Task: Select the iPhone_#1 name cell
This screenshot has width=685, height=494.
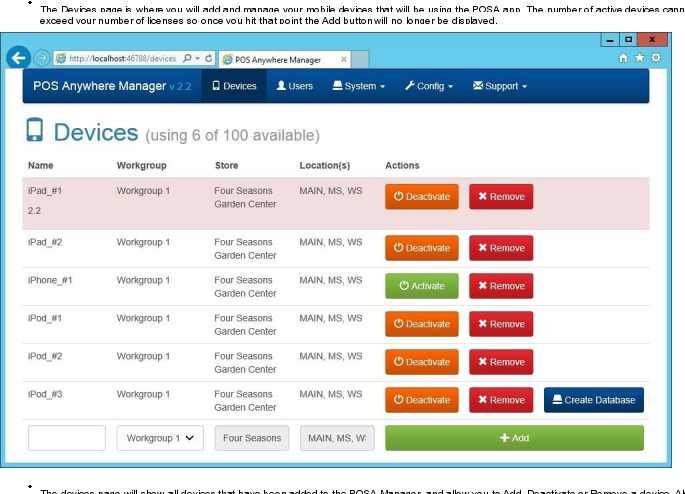Action: tap(50, 280)
